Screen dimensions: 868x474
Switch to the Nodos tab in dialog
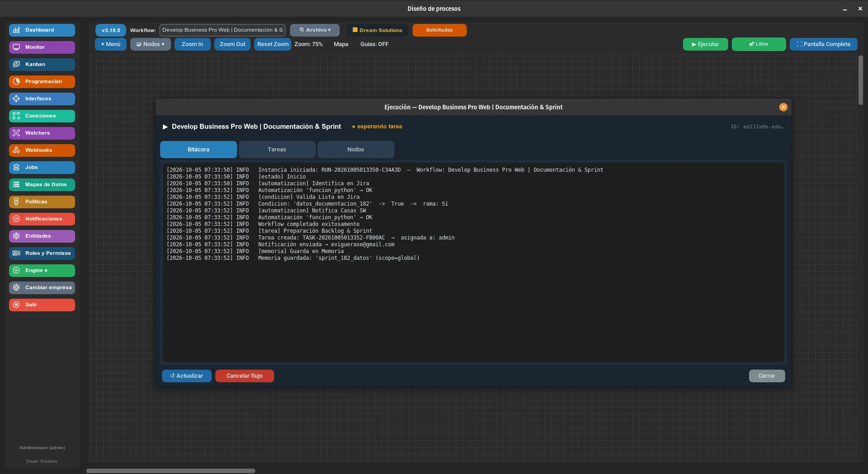[356, 150]
